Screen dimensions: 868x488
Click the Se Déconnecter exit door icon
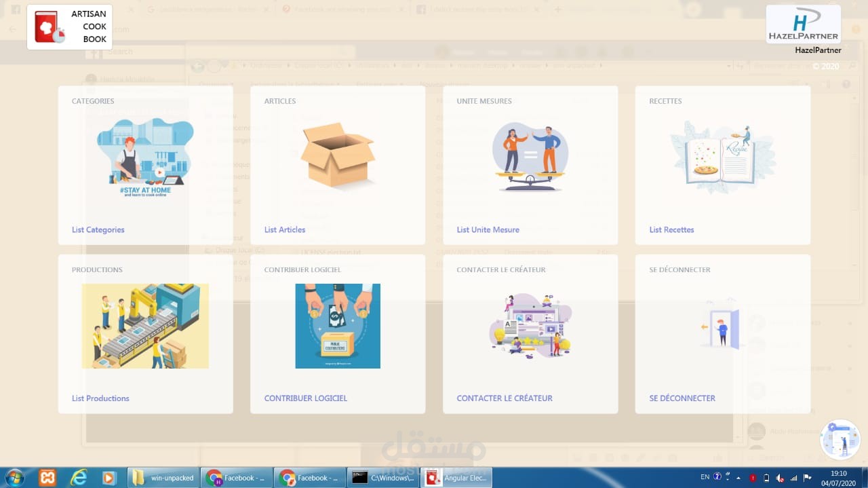(x=723, y=326)
